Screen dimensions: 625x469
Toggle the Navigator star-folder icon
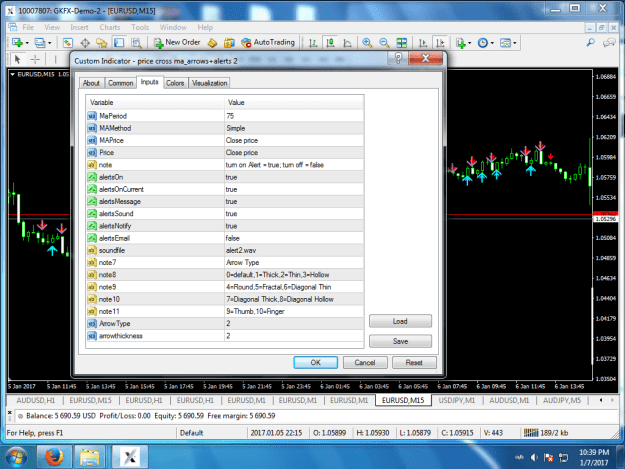tap(102, 43)
